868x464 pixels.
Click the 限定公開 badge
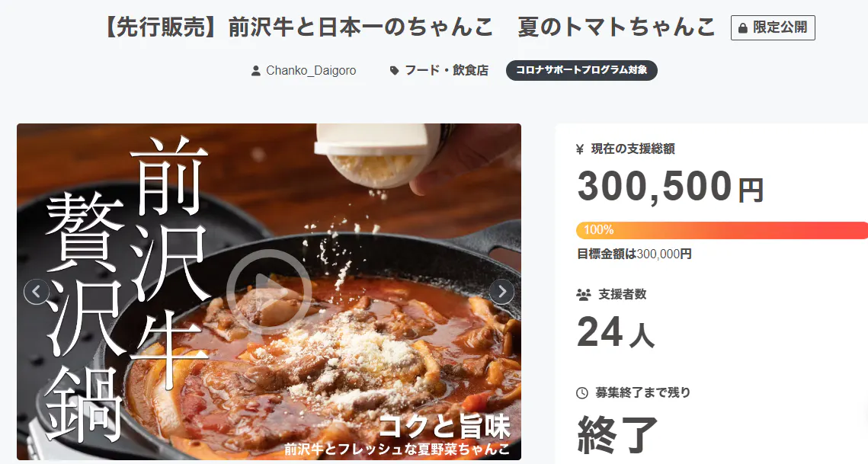(773, 27)
